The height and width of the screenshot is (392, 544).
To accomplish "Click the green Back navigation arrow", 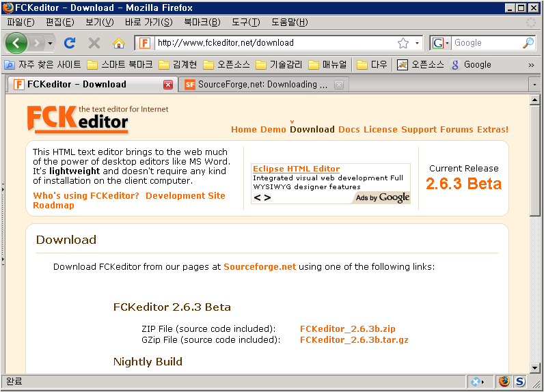I will [x=16, y=43].
